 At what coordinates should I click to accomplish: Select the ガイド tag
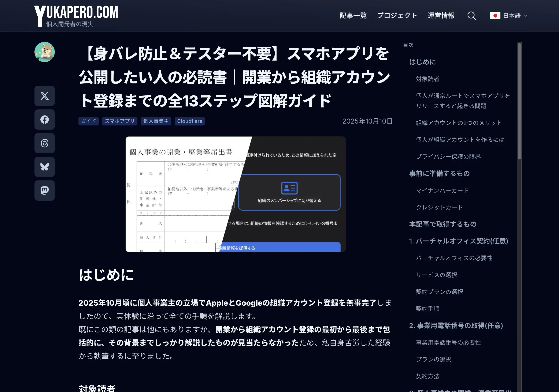88,121
